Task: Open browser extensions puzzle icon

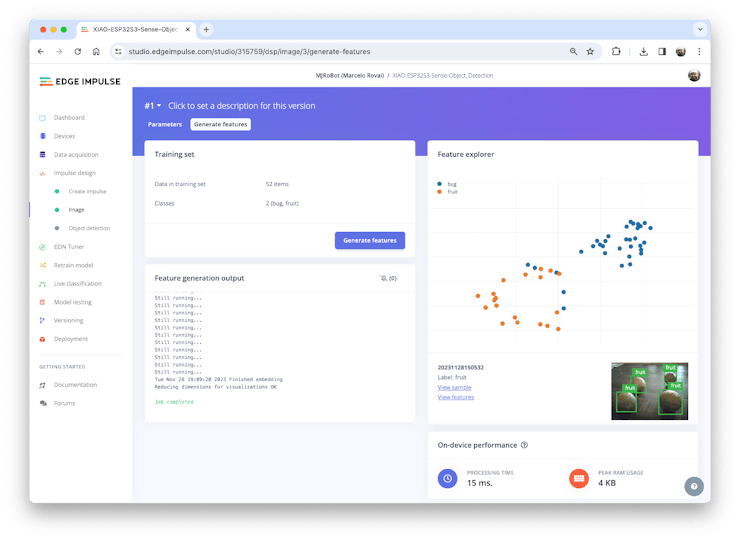Action: (x=616, y=51)
